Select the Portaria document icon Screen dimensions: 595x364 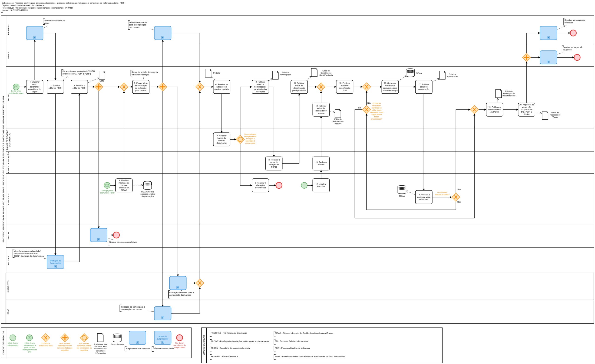pos(208,73)
